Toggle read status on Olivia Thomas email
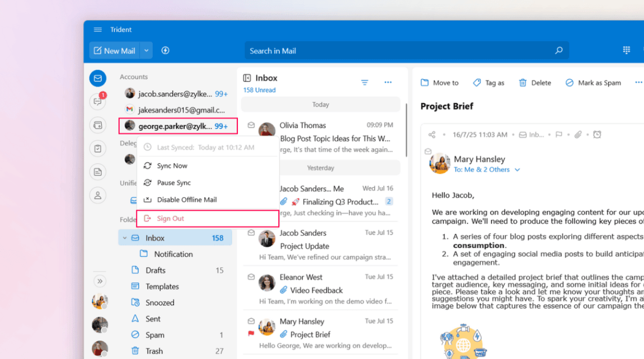This screenshot has width=644, height=359. [251, 125]
